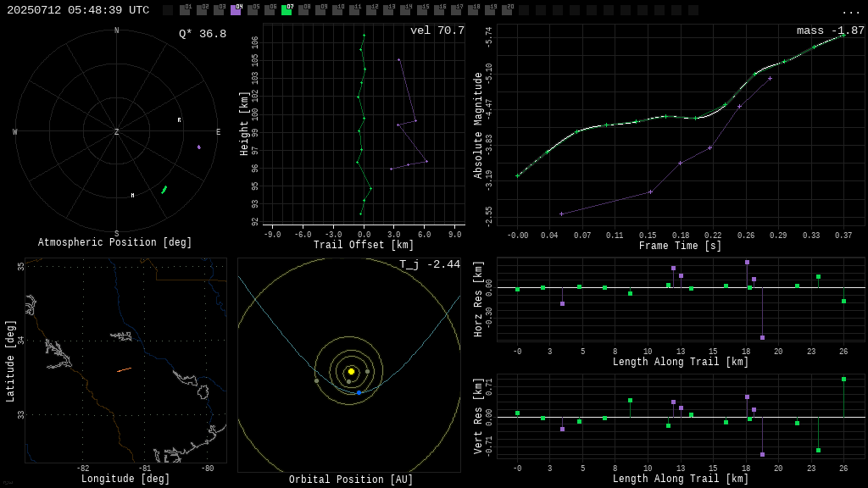The width and height of the screenshot is (868, 488).
Task: Click the purple meteor marker in sky plot
Action: (199, 147)
